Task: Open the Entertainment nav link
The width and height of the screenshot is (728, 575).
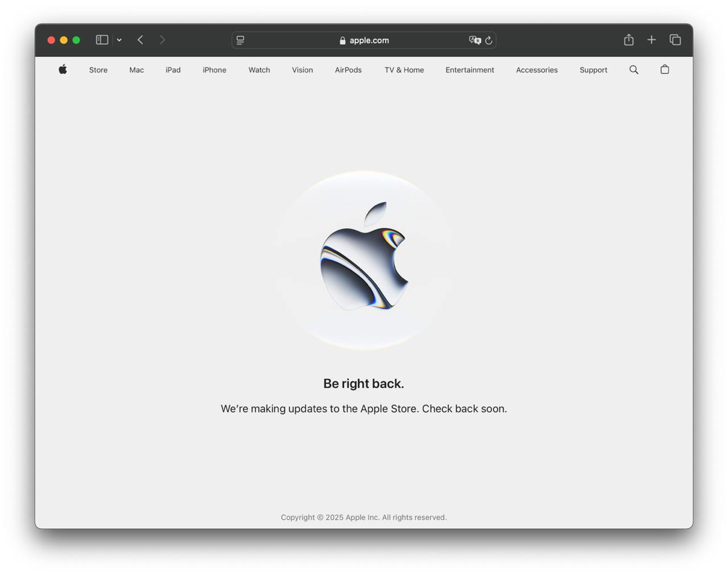Action: (x=470, y=70)
